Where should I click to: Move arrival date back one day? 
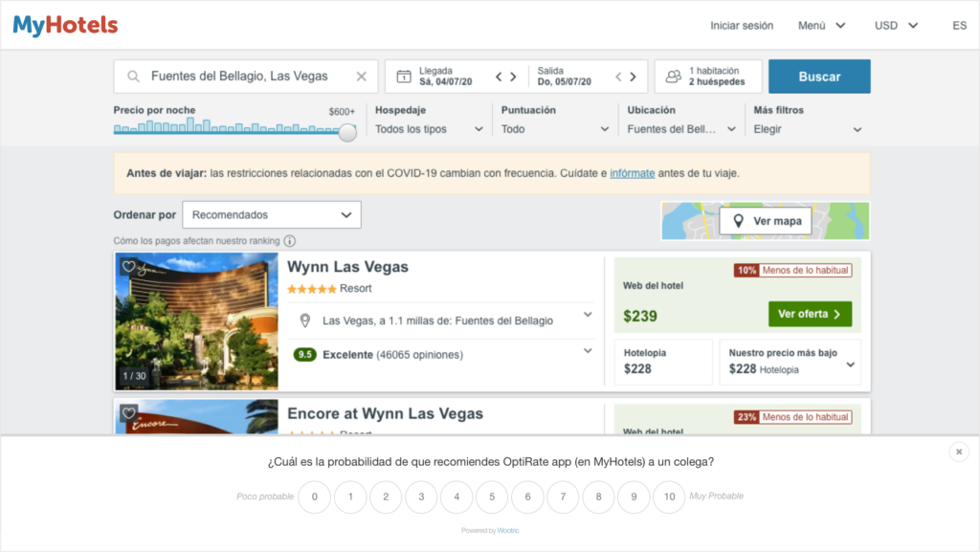coord(499,77)
